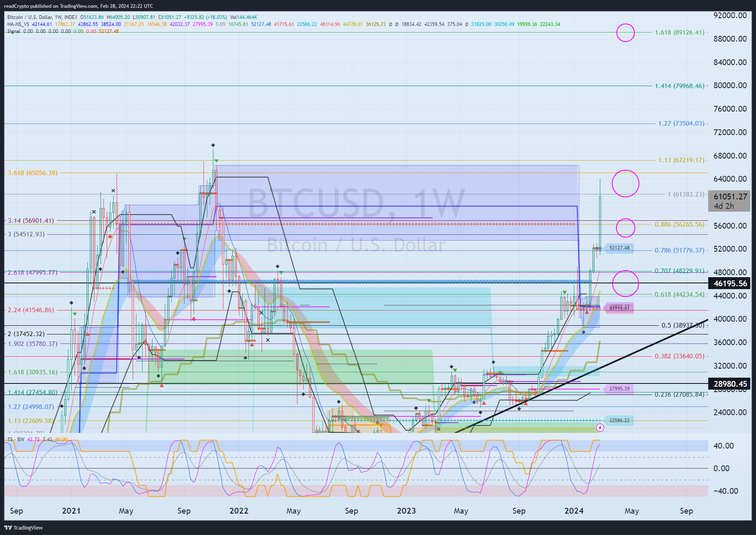756x535 pixels.
Task: Click the 0.786 (51776.37) Fibonacci label
Action: 680,250
